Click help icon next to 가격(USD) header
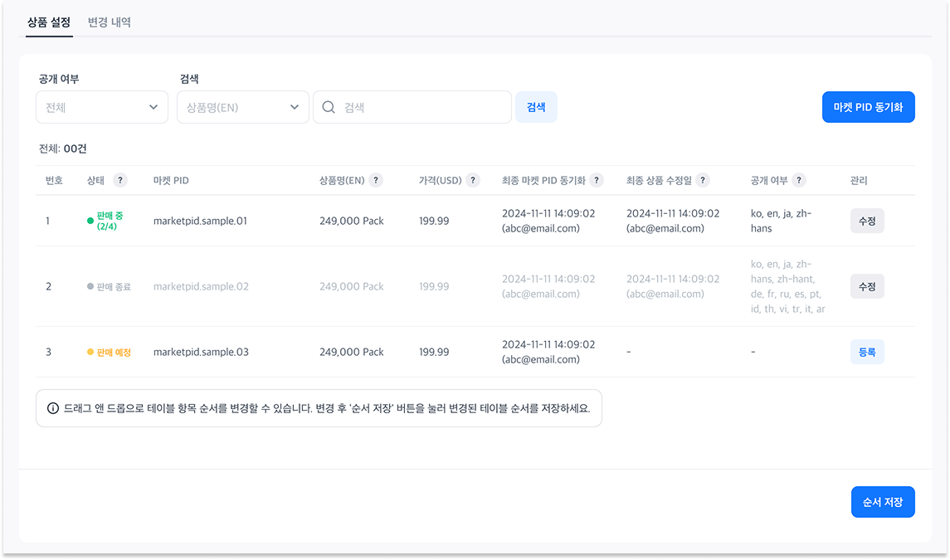The image size is (950, 560). tap(473, 181)
